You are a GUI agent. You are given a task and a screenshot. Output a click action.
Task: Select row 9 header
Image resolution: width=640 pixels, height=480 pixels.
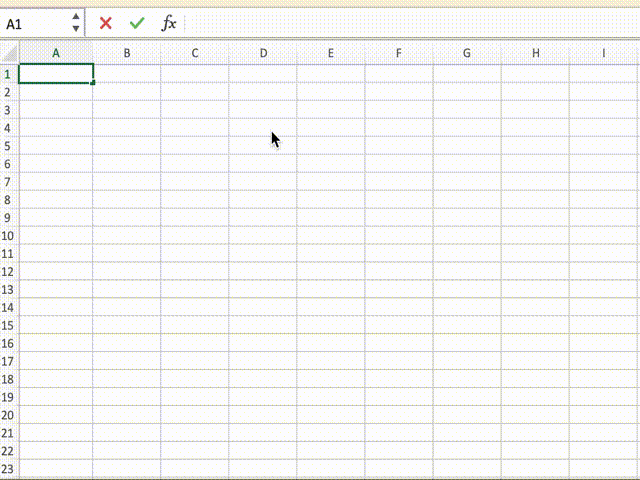click(7, 218)
